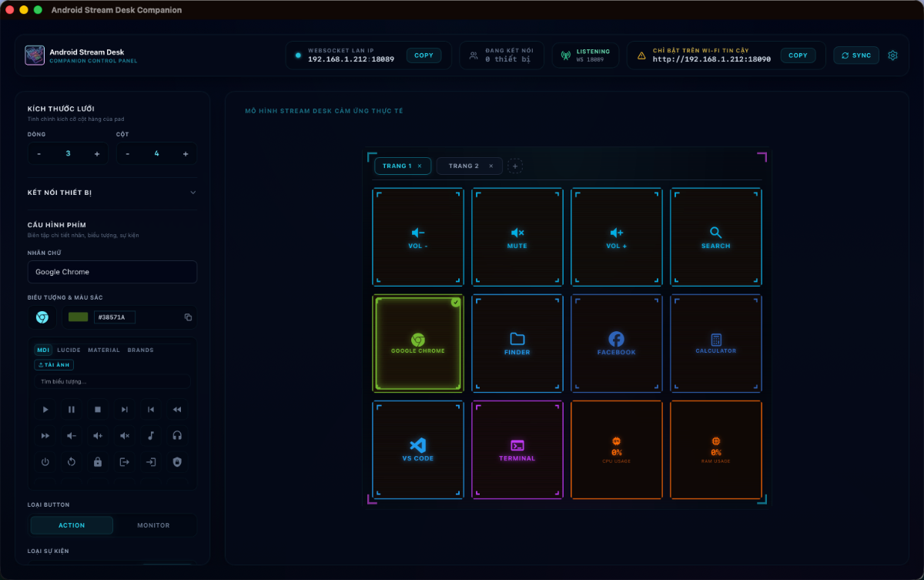924x580 pixels.
Task: Choose the restart arrow icon in the picker
Action: point(72,462)
